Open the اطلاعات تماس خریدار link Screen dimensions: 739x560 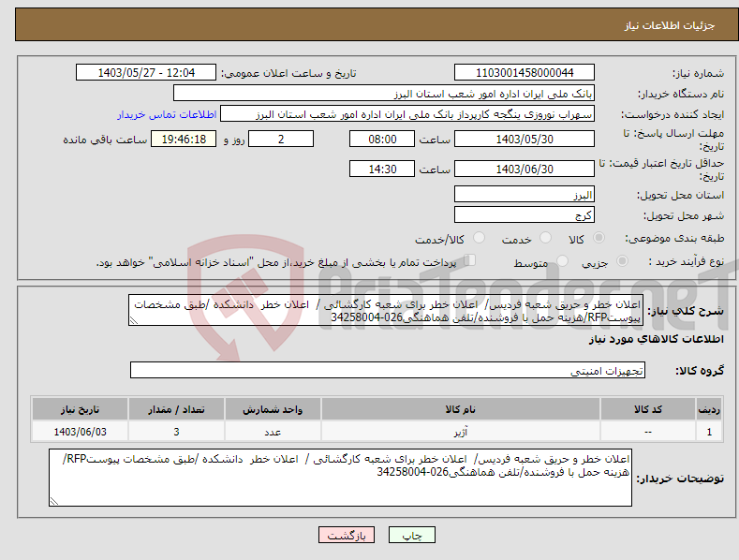tap(167, 114)
